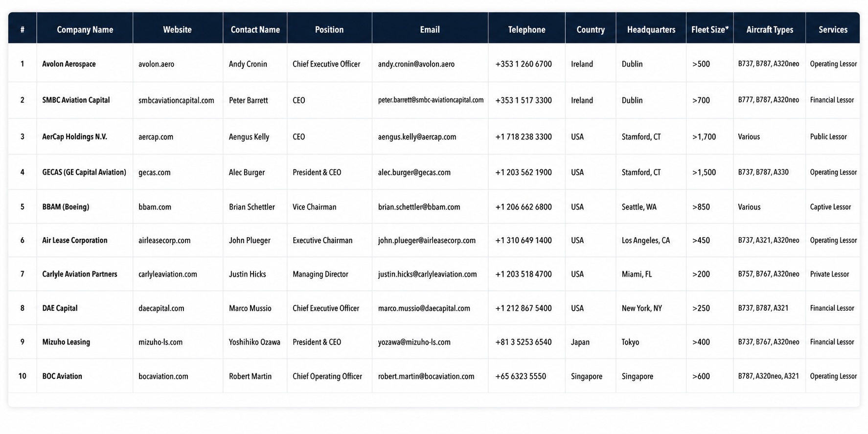Click the Country column header
The image size is (868, 434).
tap(591, 29)
